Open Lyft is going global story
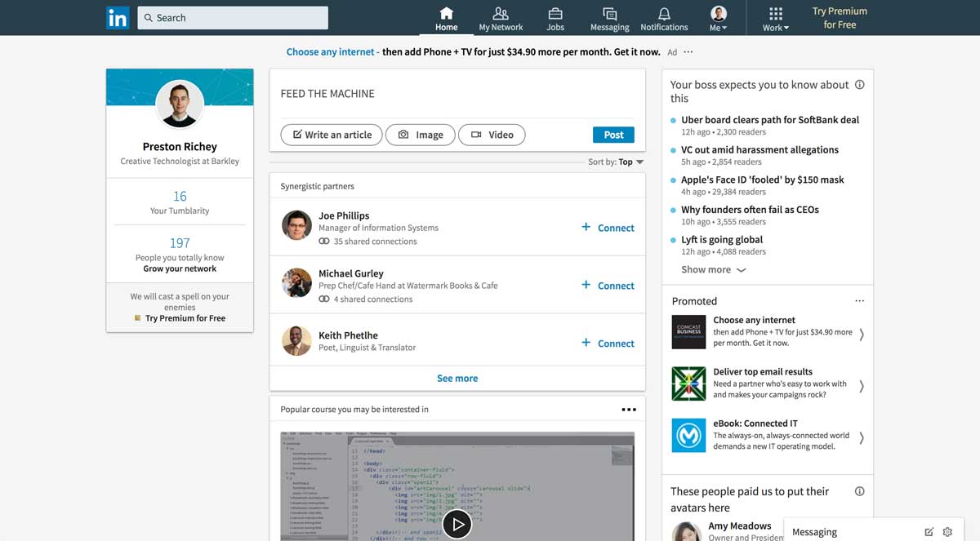980x541 pixels. pos(722,240)
